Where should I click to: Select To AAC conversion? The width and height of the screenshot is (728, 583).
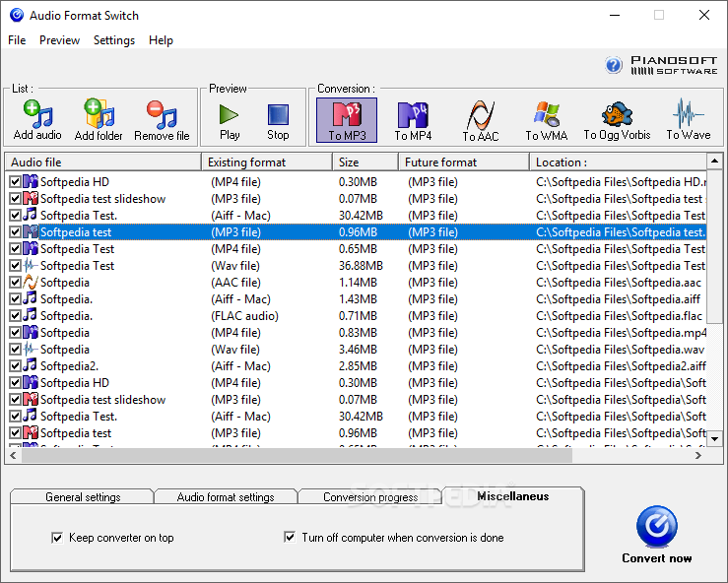click(481, 120)
